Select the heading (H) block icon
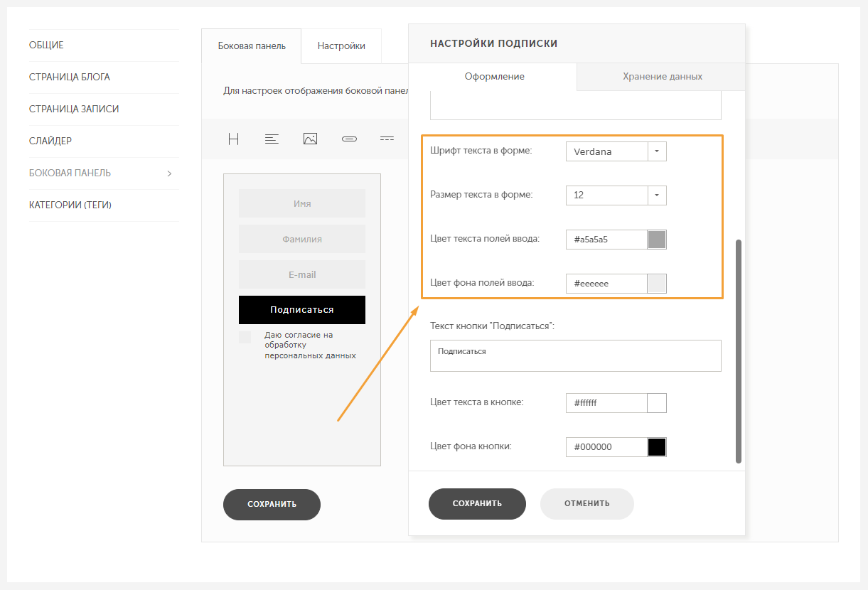This screenshot has width=868, height=590. click(233, 139)
